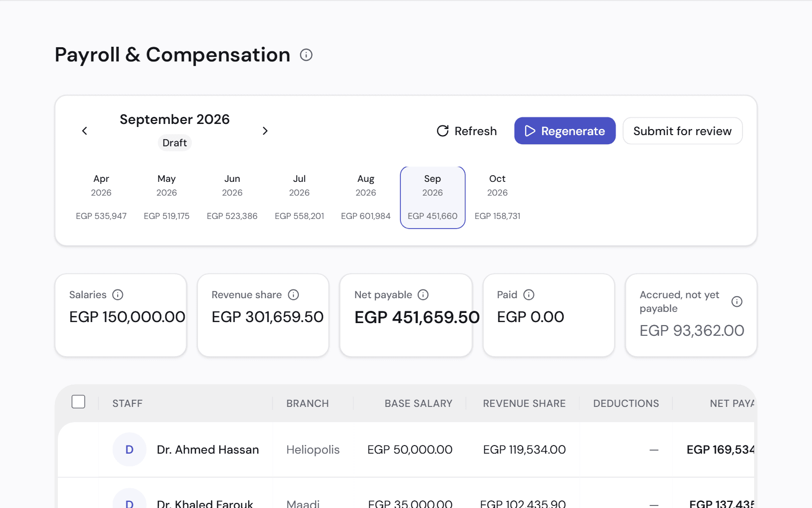The width and height of the screenshot is (812, 508).
Task: Click the EGP 301,659.50 revenue share value
Action: (267, 317)
